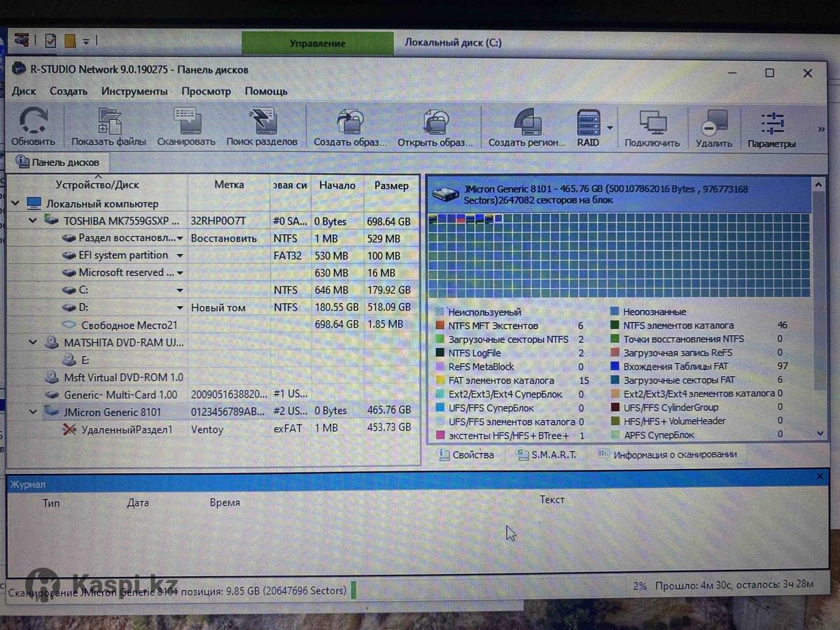Open Показать файлы from the toolbar
The image size is (840, 630).
point(109,123)
